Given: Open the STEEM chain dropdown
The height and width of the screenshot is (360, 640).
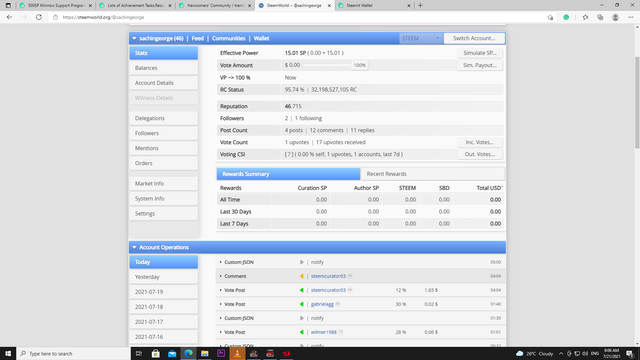Looking at the screenshot, I should click(421, 38).
